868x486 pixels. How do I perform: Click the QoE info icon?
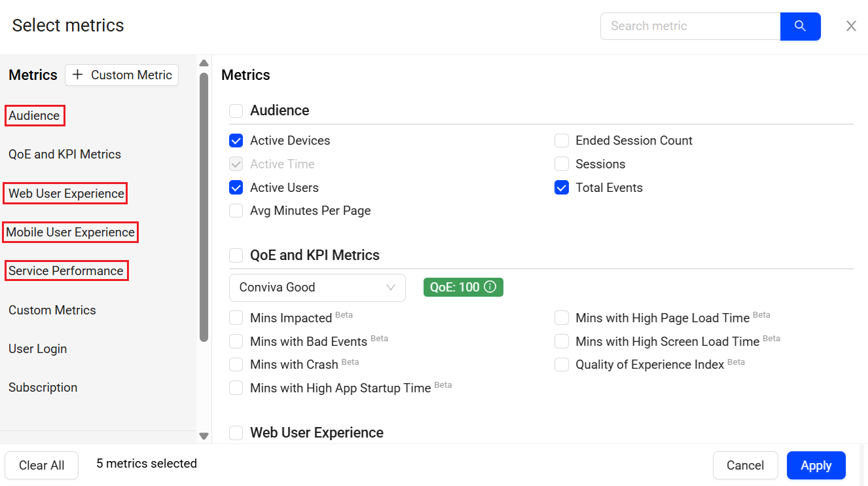[x=490, y=287]
